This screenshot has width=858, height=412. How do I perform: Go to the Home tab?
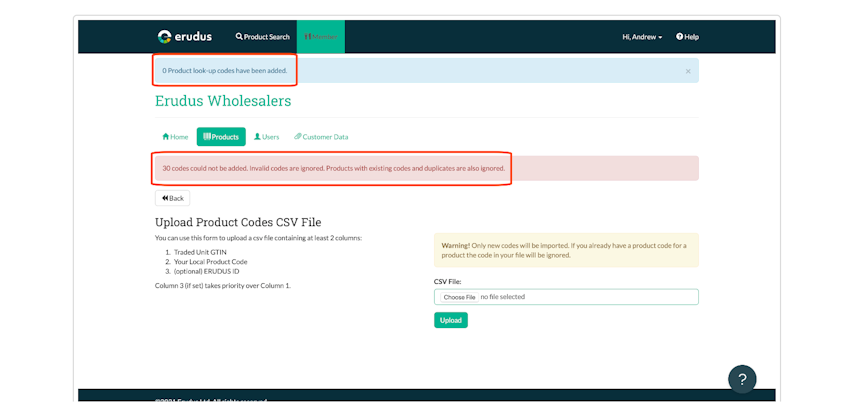(x=175, y=137)
